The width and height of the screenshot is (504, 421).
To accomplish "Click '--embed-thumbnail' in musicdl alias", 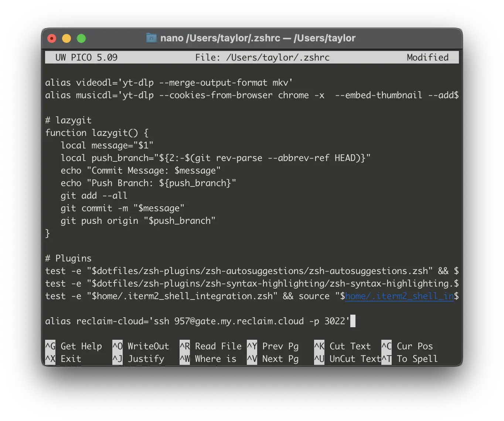I will point(378,95).
